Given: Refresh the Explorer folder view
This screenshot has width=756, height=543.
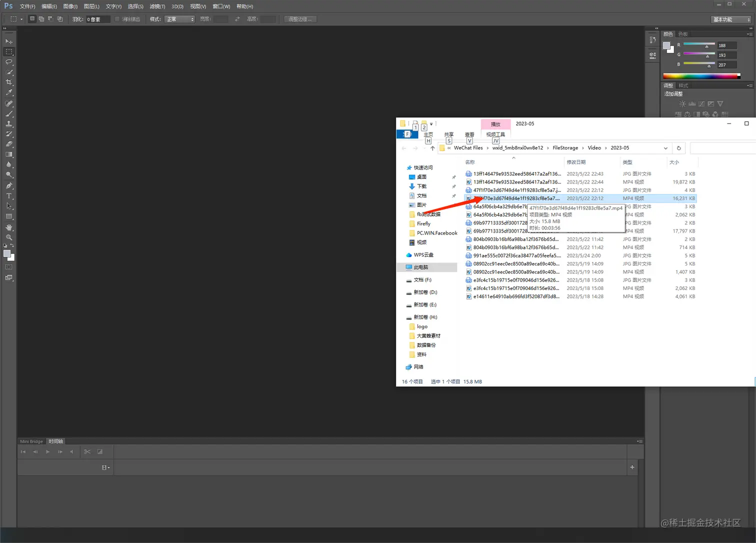Looking at the screenshot, I should (678, 148).
